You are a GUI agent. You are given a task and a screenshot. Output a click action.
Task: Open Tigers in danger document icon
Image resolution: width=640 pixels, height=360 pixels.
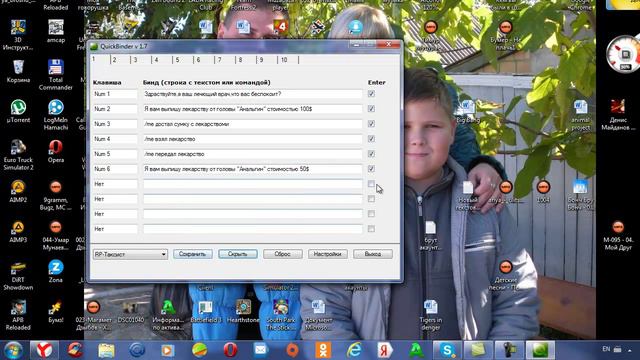click(x=431, y=315)
